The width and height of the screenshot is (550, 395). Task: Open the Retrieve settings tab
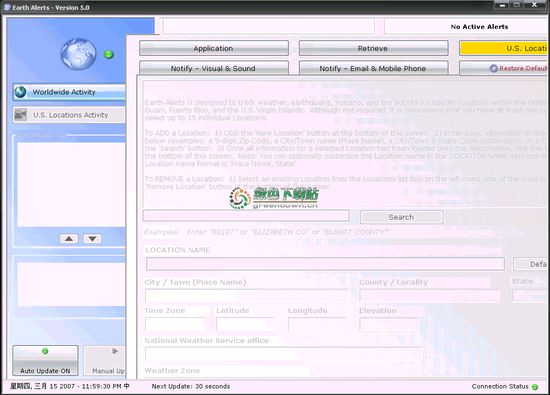pyautogui.click(x=373, y=48)
